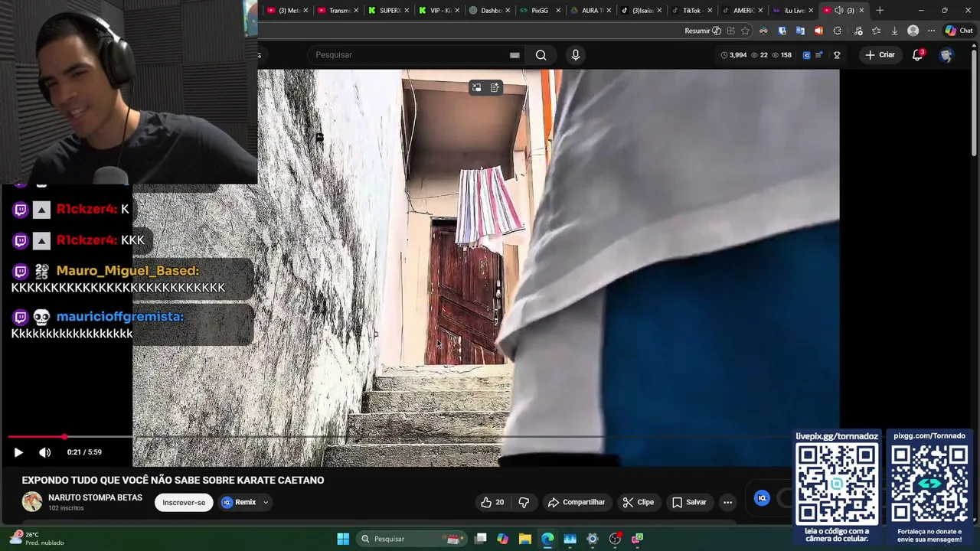Open Copilot from the taskbar
Viewport: 980px width, 551px height.
(502, 539)
